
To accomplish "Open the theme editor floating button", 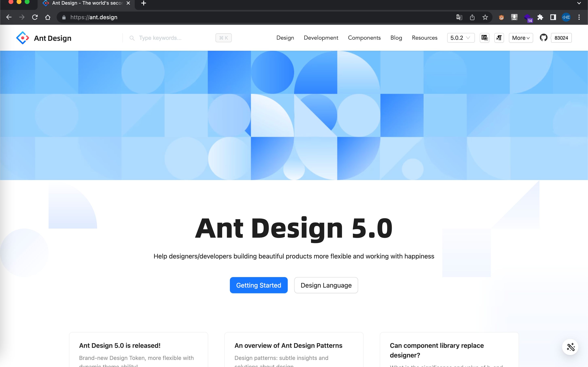I will (x=570, y=347).
